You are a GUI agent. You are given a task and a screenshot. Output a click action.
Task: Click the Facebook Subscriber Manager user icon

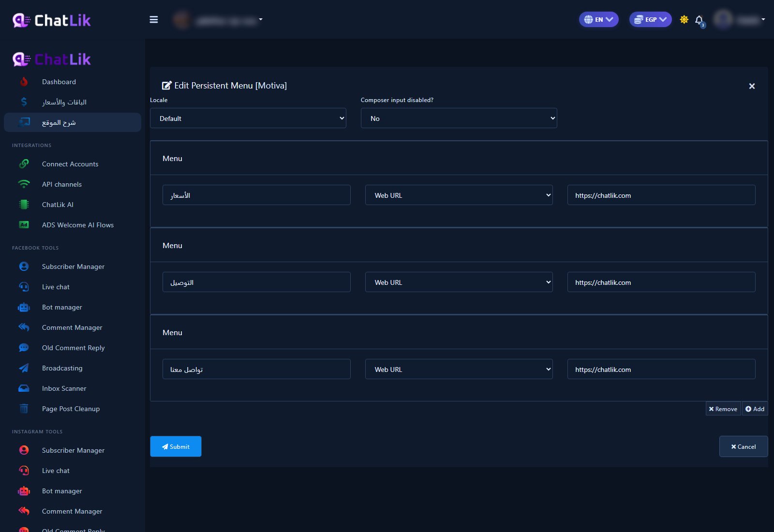tap(24, 266)
